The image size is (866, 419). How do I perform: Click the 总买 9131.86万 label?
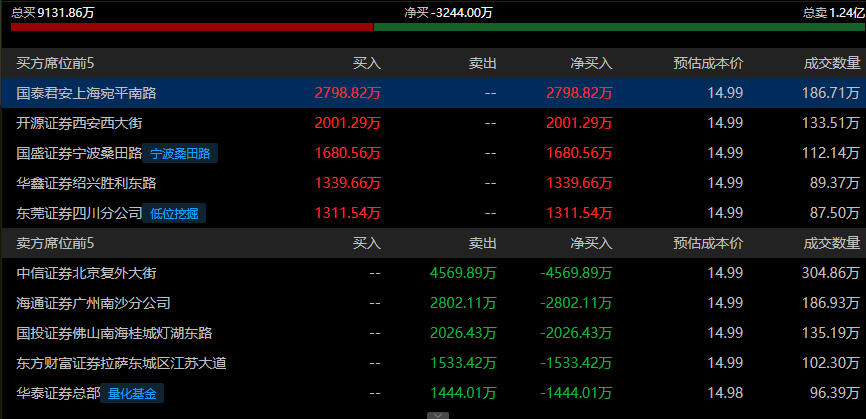point(52,13)
